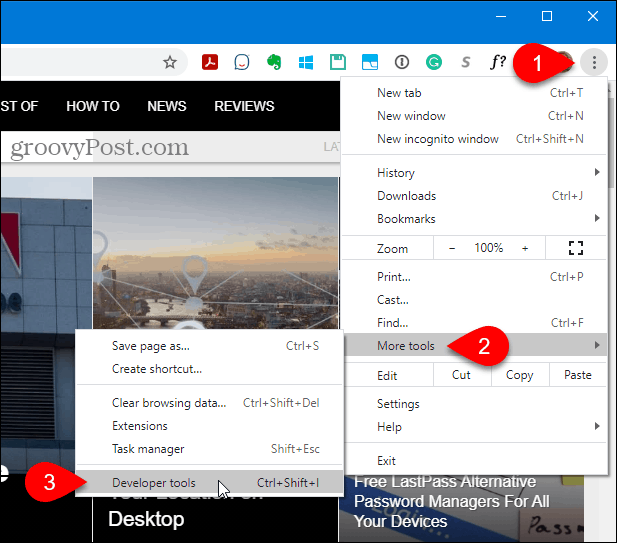Choose Print... from the menu
This screenshot has height=543, width=617.
475,277
